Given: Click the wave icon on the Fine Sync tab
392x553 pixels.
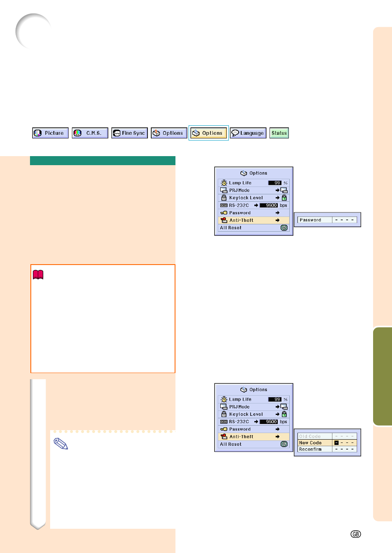Looking at the screenshot, I should (x=117, y=133).
